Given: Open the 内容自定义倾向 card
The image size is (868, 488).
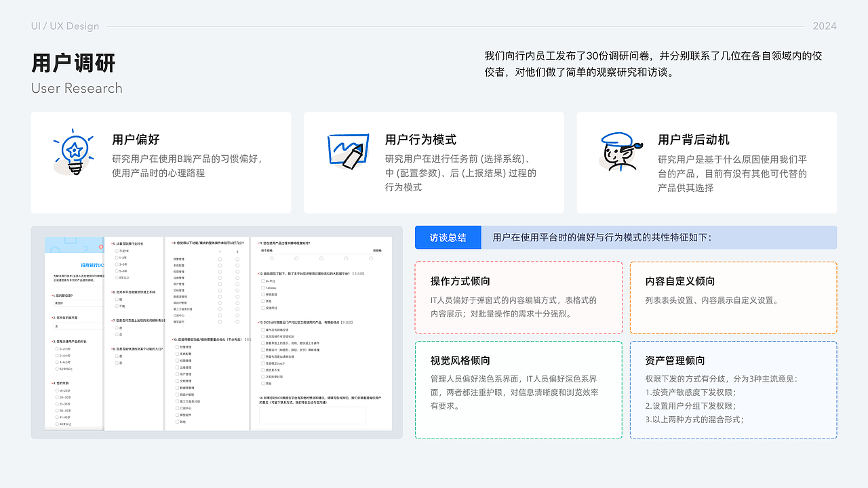Looking at the screenshot, I should click(x=733, y=298).
